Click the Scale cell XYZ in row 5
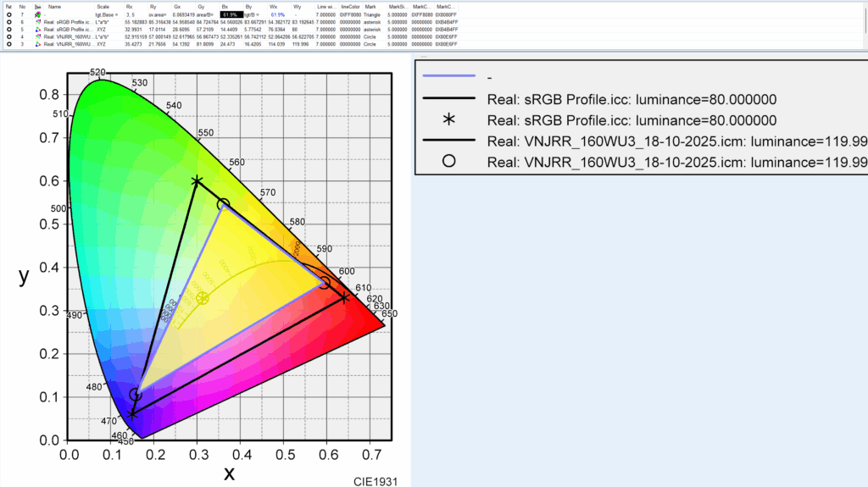 click(x=103, y=30)
